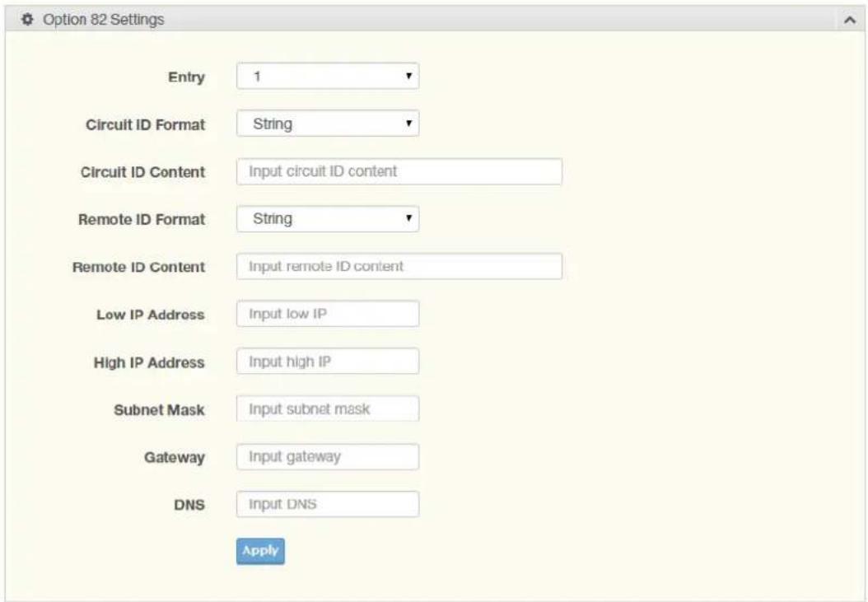Open the Circuit ID Format dropdown
868x602 pixels.
(328, 124)
